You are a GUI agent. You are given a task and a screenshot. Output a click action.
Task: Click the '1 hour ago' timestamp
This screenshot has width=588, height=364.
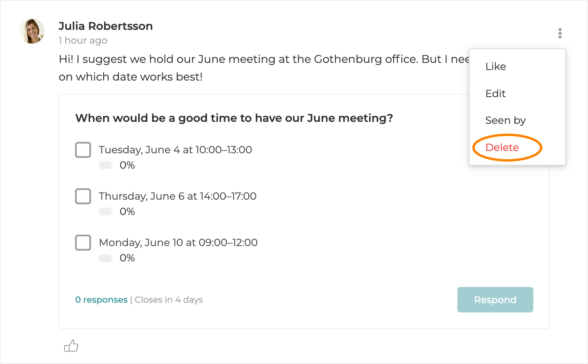point(83,40)
